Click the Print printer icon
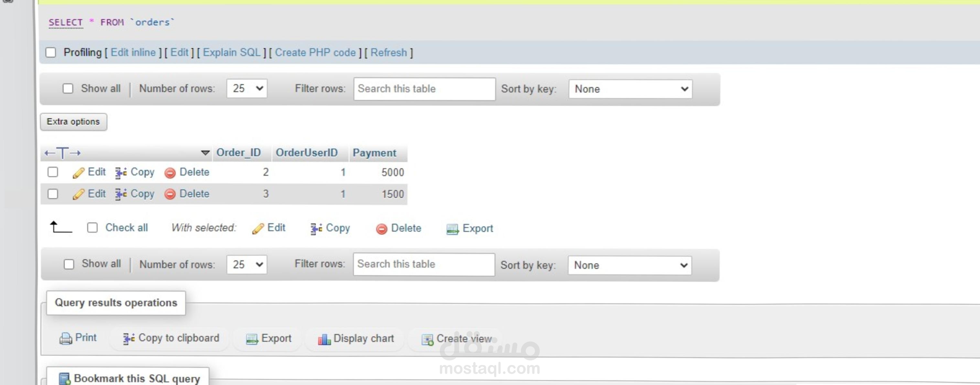Viewport: 980px width, 385px height. [x=65, y=338]
